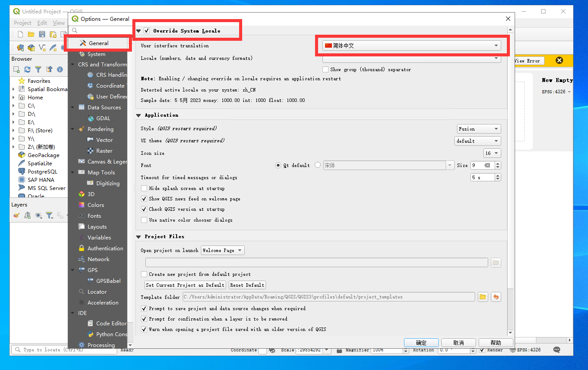588x370 pixels.
Task: Click the Manage Map Themes eye icon in Layers
Action: click(x=39, y=215)
